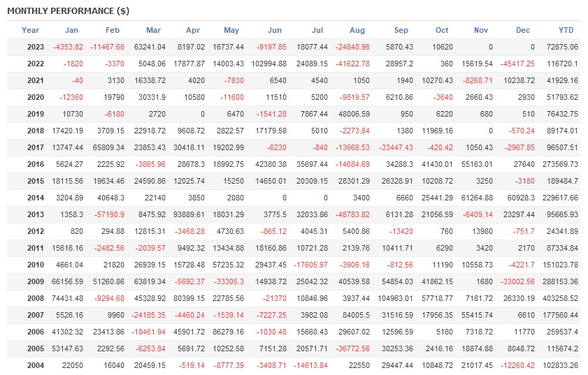The height and width of the screenshot is (375, 588).
Task: Select the 2023 year row label
Action: pyautogui.click(x=35, y=47)
